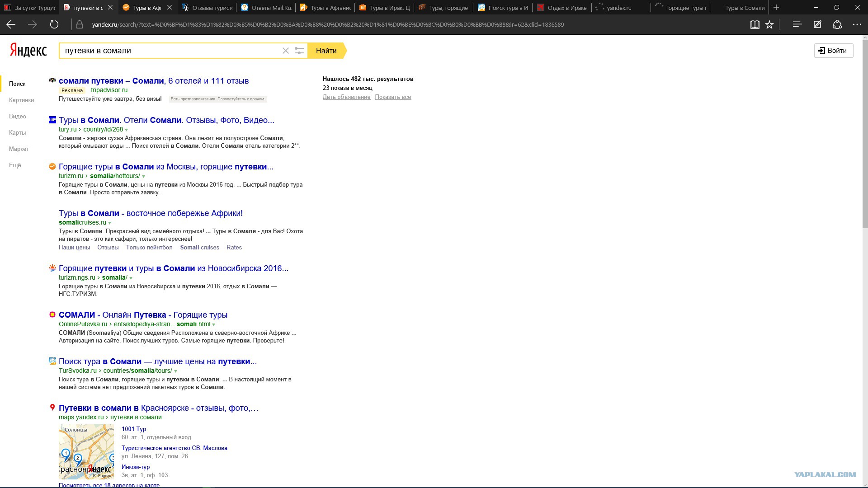The width and height of the screenshot is (868, 488).
Task: Open the 'Rates' sitelink
Action: tap(234, 248)
